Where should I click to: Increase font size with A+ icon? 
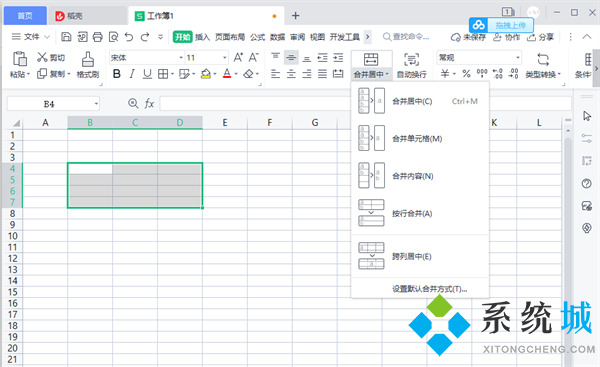pos(238,57)
